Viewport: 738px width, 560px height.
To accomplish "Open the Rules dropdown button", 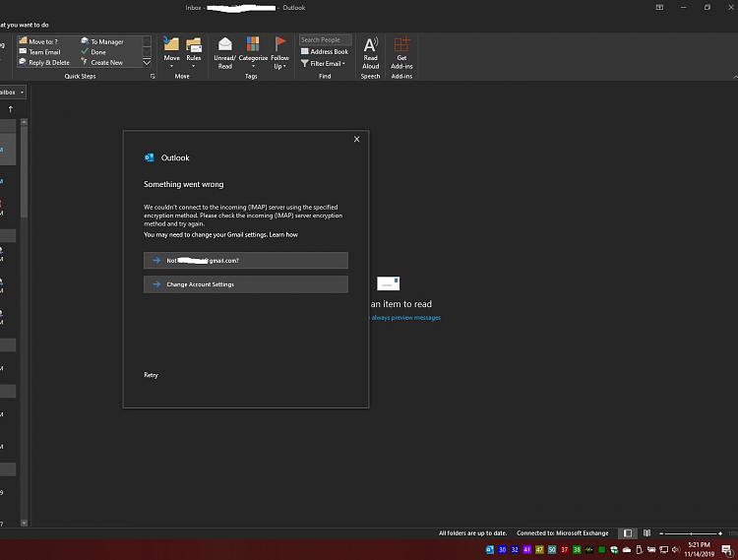I will [194, 52].
